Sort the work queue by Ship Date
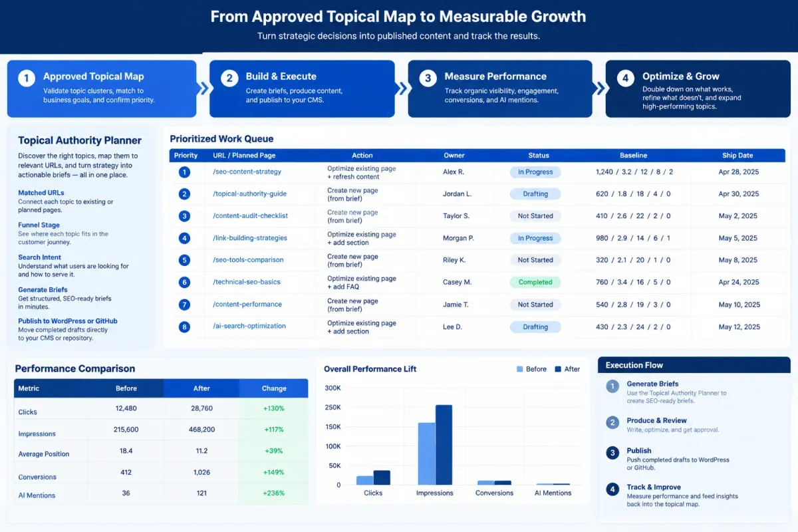This screenshot has width=798, height=532. point(737,156)
